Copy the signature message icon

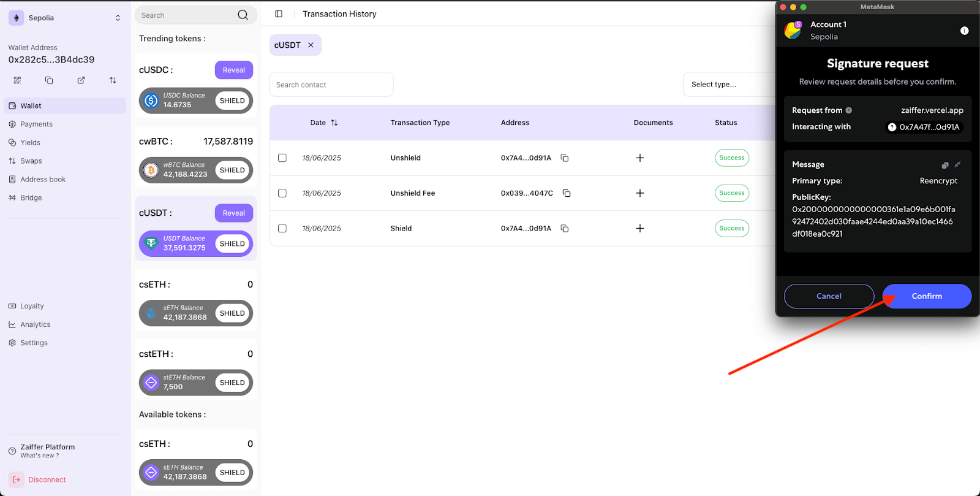(x=945, y=165)
